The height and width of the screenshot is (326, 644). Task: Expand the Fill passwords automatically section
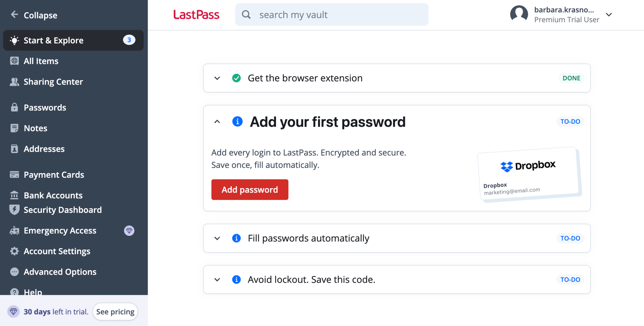(217, 238)
